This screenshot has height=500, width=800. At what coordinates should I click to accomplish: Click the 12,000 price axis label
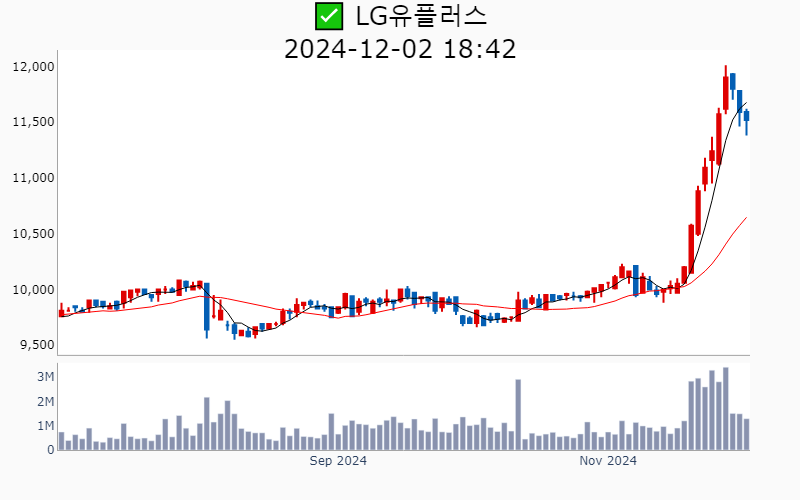pos(33,67)
